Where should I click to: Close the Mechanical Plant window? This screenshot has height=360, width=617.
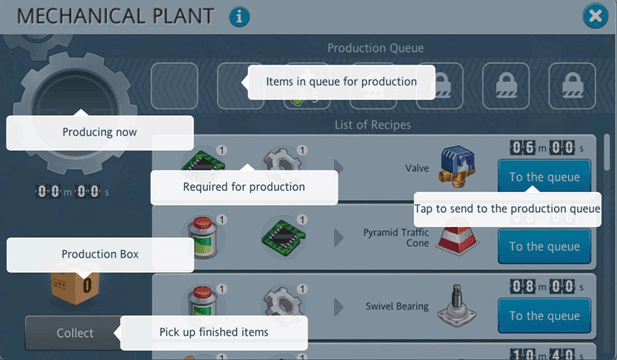tap(595, 16)
